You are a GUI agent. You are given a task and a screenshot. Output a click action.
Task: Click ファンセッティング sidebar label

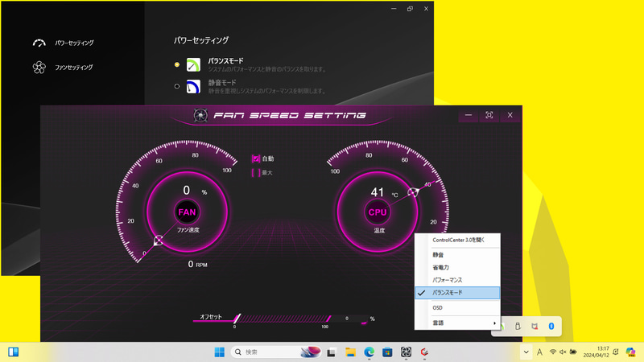click(74, 68)
